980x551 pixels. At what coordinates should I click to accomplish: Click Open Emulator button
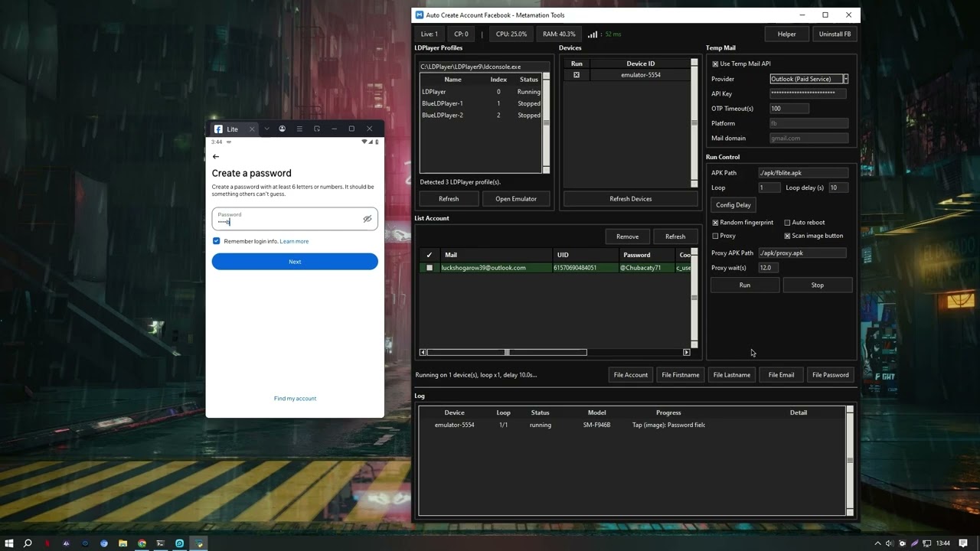(x=516, y=199)
